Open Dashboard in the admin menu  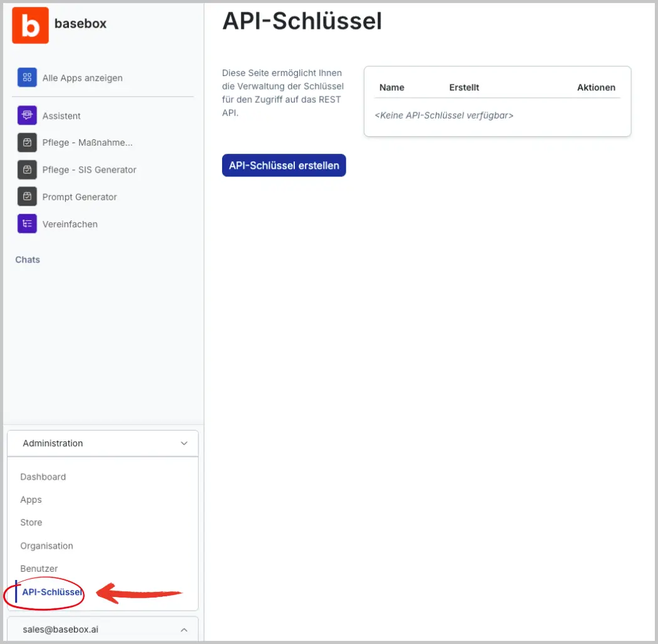[x=43, y=477]
